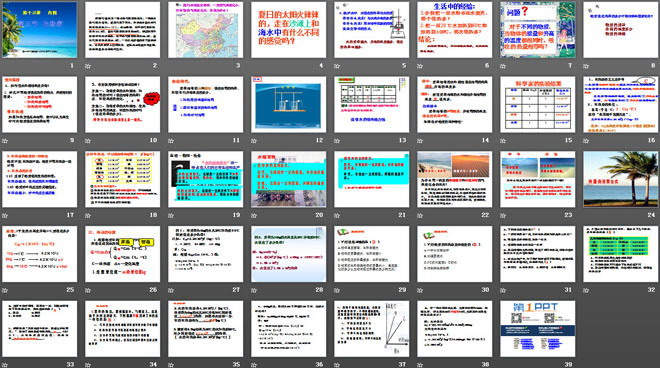Select slide 3 showing the China map
660x368 pixels.
pos(205,29)
